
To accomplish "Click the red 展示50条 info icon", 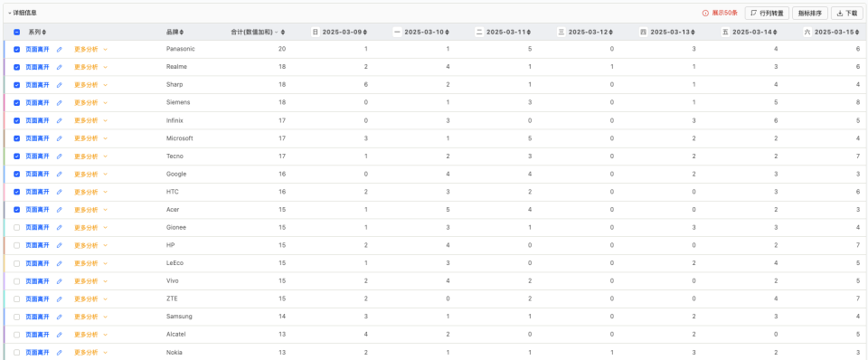I will pyautogui.click(x=705, y=13).
